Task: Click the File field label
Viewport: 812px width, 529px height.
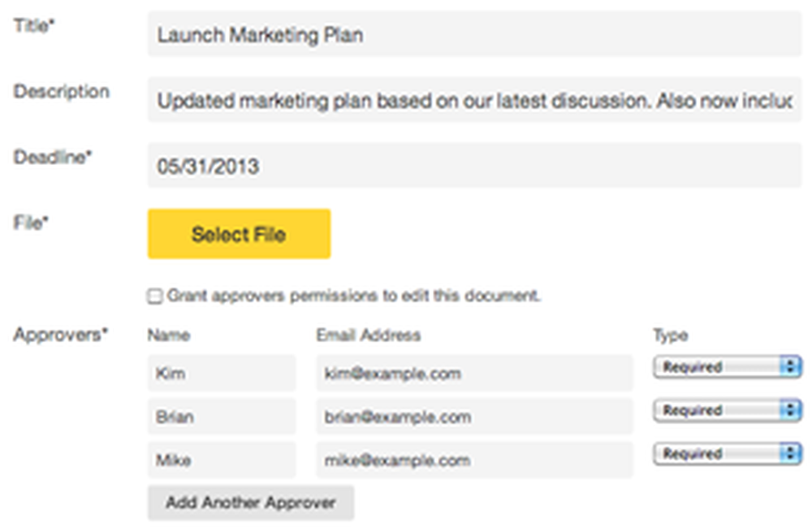Action: [31, 223]
